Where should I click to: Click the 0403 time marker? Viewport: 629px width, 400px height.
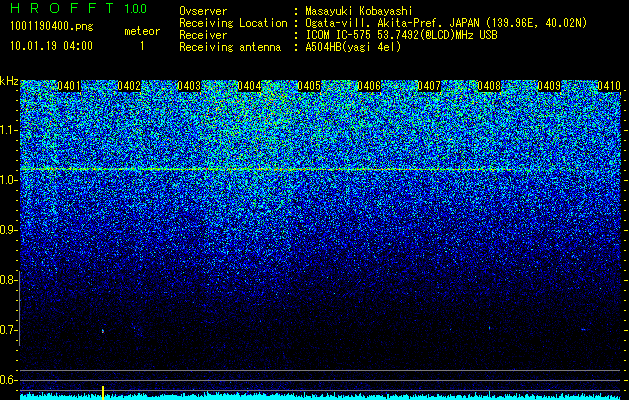click(189, 86)
